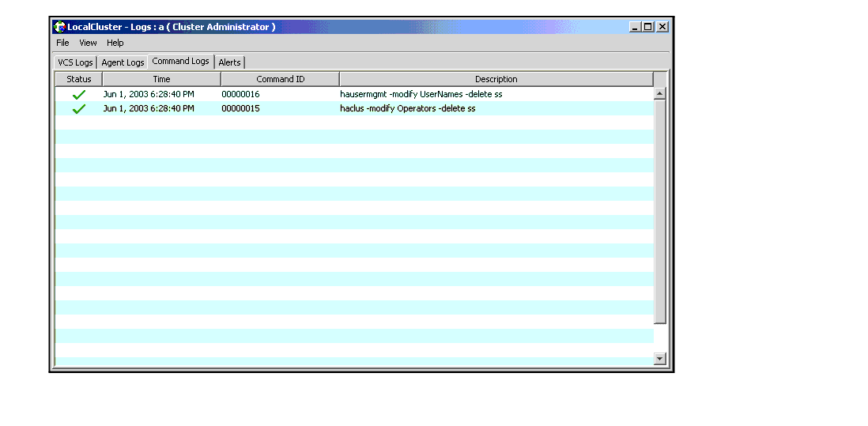868x426 pixels.
Task: Click scrollbar down arrow in log list
Action: click(660, 359)
